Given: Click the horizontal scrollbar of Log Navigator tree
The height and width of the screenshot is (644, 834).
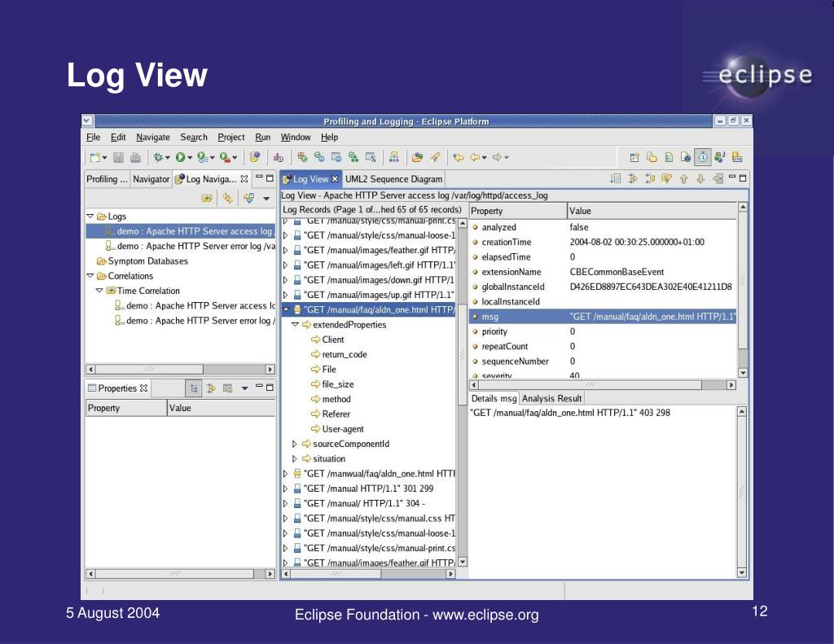Looking at the screenshot, I should pyautogui.click(x=180, y=369).
